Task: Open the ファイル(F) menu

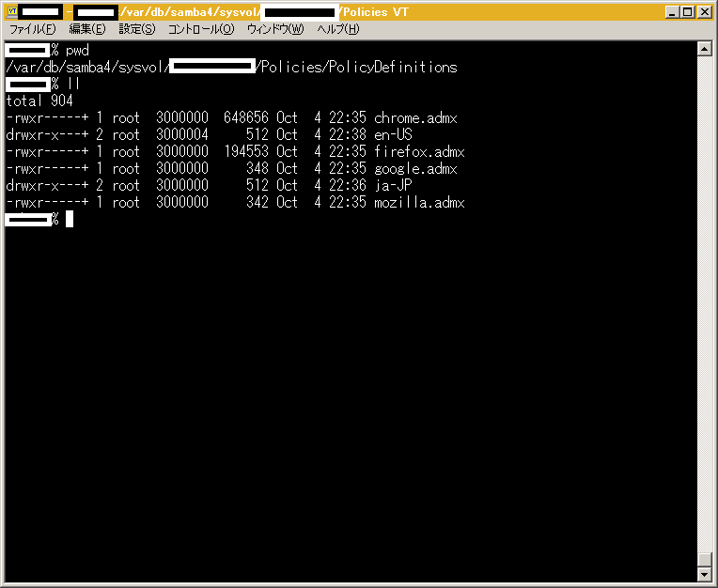Action: (33, 29)
